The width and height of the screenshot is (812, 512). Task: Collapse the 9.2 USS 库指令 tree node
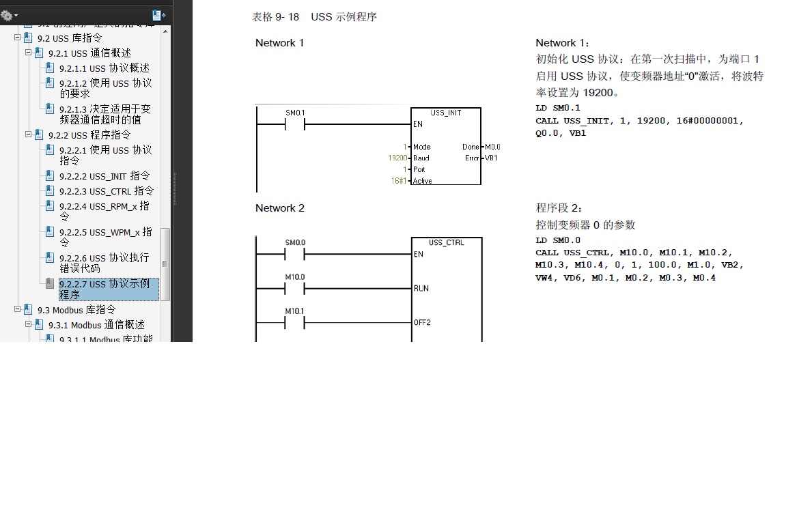coord(17,38)
